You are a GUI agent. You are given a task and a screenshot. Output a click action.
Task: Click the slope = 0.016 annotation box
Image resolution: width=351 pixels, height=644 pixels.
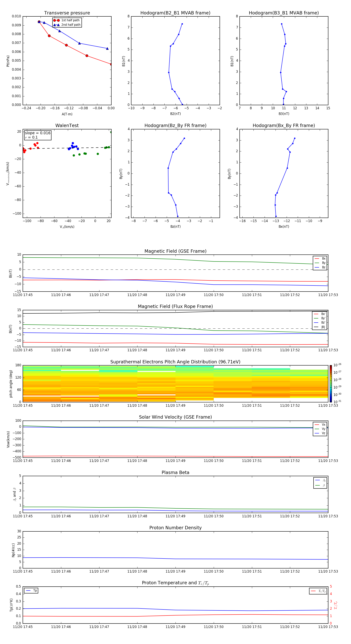pyautogui.click(x=38, y=135)
